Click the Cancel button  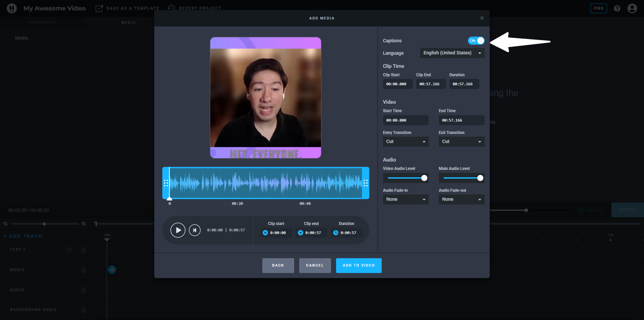tap(315, 266)
